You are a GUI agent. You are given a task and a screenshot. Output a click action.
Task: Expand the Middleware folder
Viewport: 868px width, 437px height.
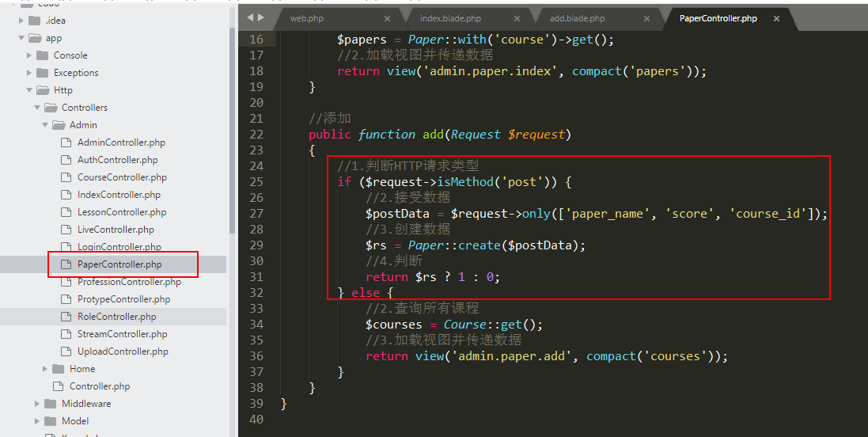click(x=37, y=404)
